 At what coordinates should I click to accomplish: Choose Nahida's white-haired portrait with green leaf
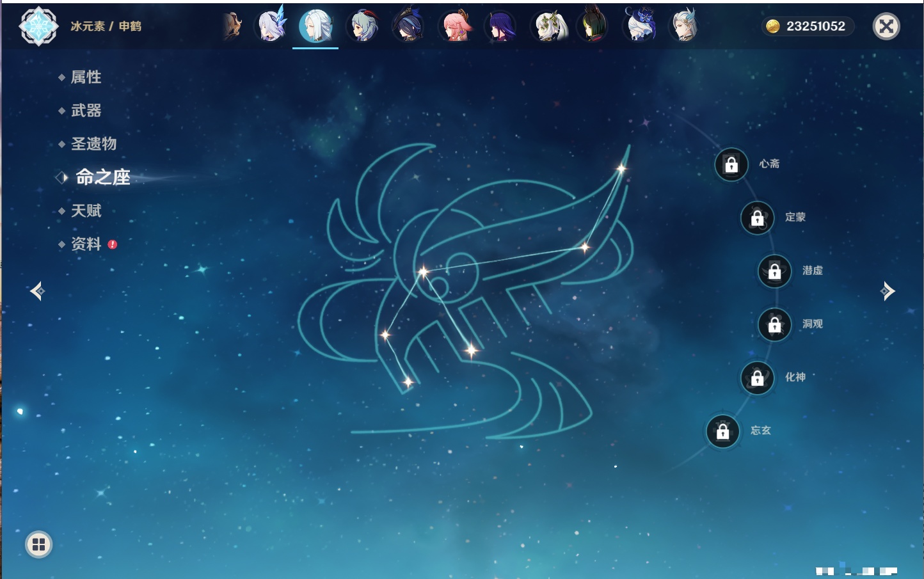point(548,27)
